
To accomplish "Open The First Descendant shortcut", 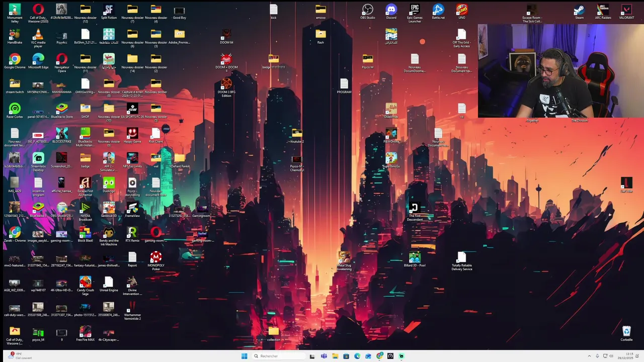I will coord(415,211).
